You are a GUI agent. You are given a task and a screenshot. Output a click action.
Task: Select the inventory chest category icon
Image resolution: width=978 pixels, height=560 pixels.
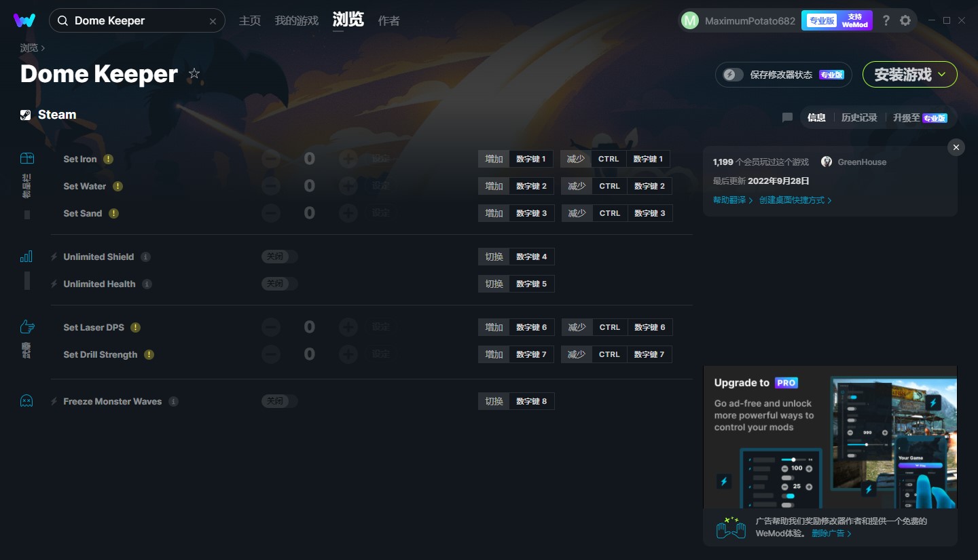click(26, 158)
